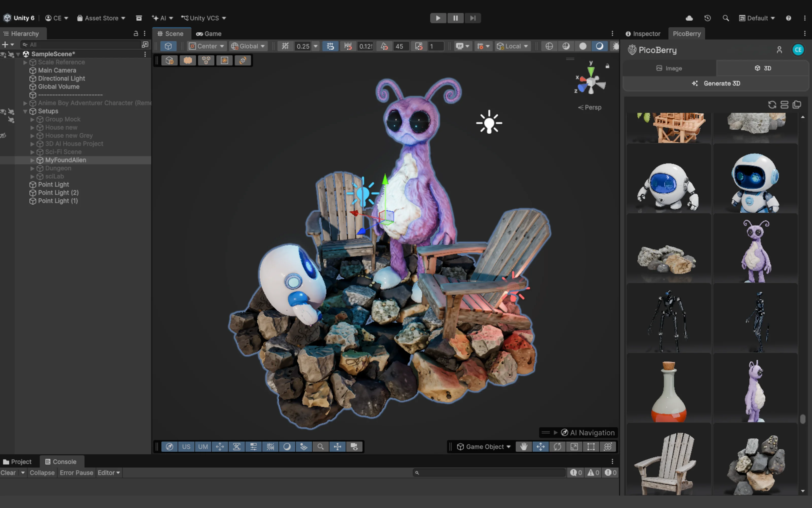This screenshot has width=812, height=508.
Task: Open the package manager box icon
Action: [139, 18]
